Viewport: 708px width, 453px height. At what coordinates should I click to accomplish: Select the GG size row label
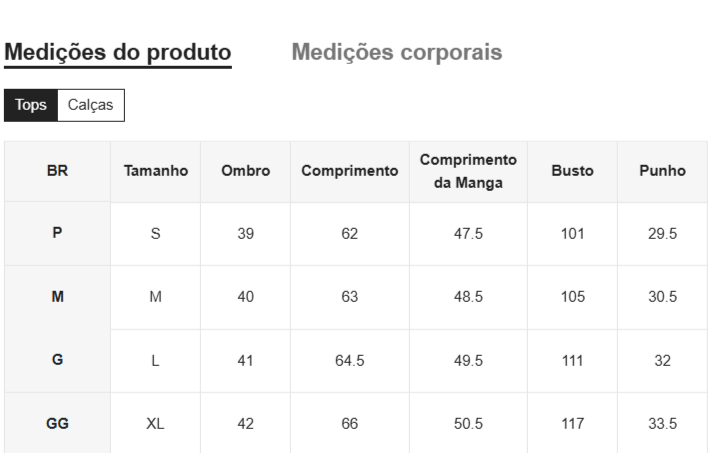pos(57,424)
